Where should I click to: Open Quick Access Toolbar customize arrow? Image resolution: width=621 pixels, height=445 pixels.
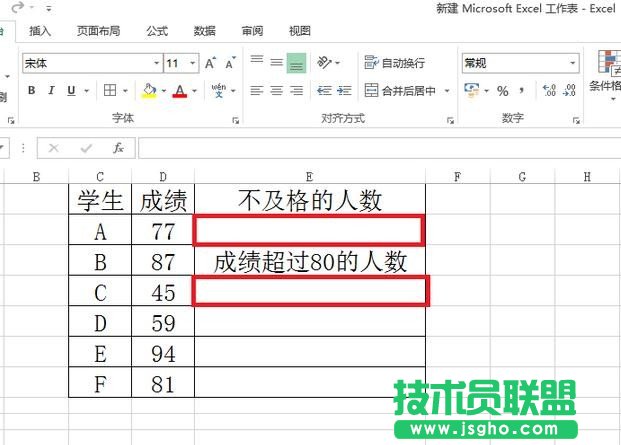[49, 8]
